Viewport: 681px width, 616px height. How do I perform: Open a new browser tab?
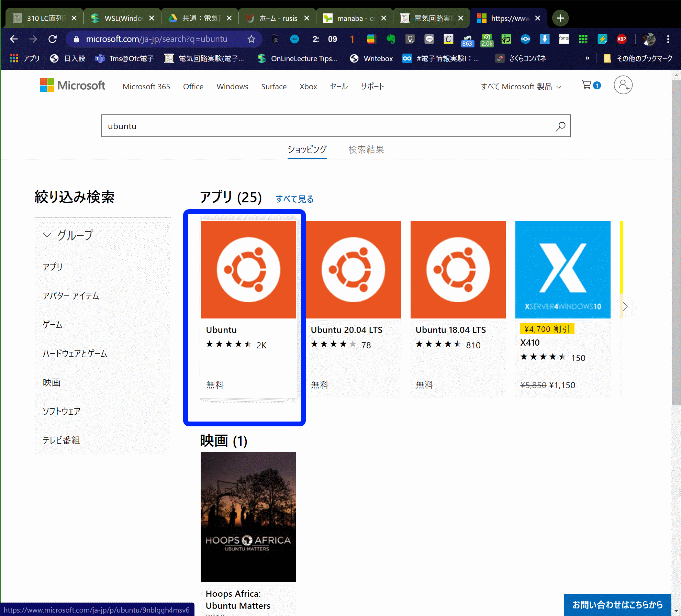(560, 18)
